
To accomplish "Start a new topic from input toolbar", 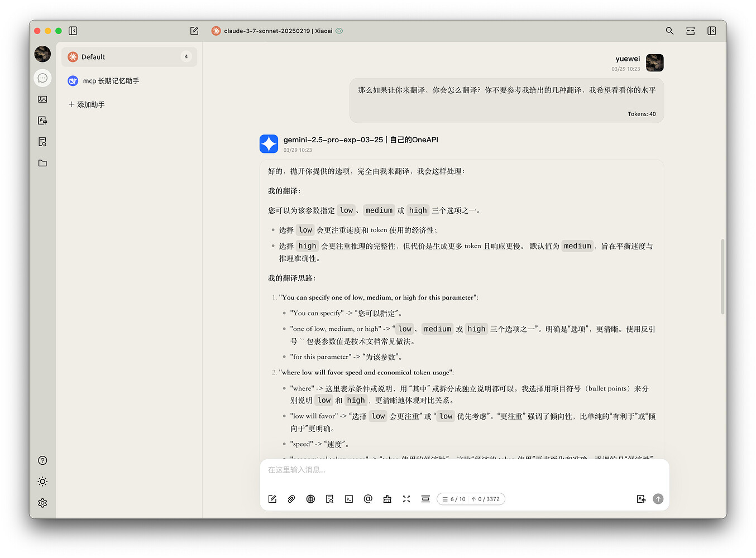I will 272,499.
